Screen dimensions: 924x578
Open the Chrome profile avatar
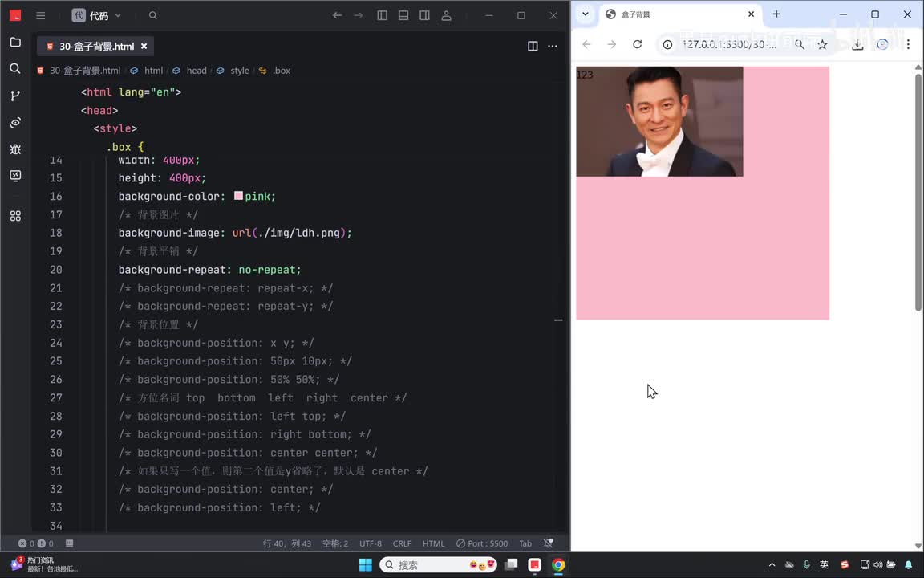882,44
